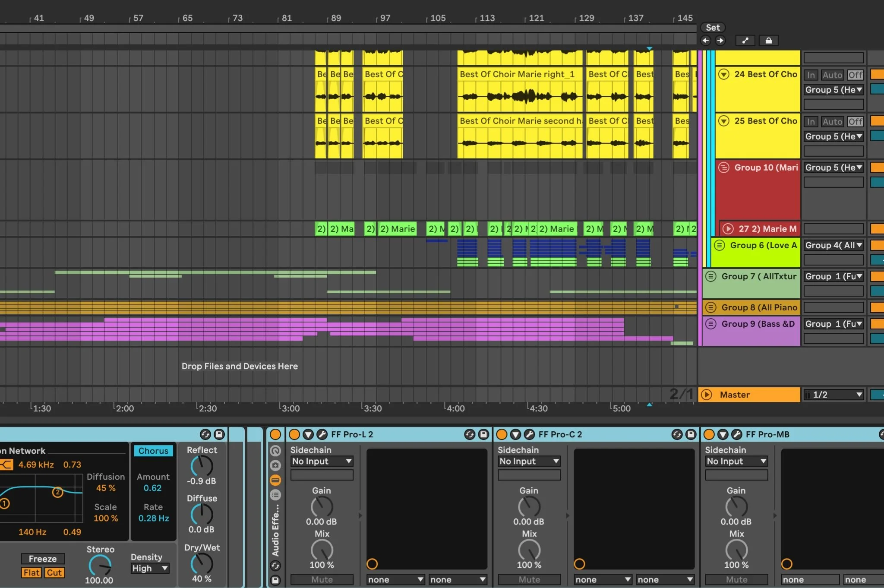Click Mute button in FF Pro-C 2
884x588 pixels.
point(529,579)
